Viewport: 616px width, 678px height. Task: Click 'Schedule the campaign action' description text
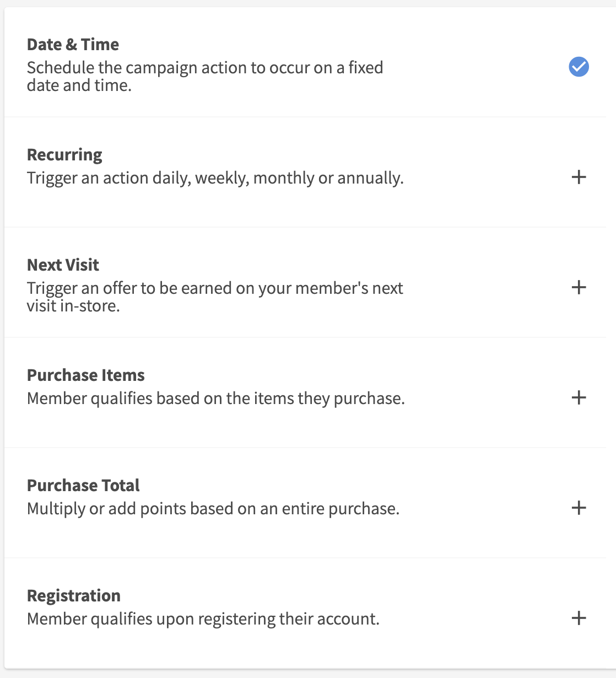[204, 68]
